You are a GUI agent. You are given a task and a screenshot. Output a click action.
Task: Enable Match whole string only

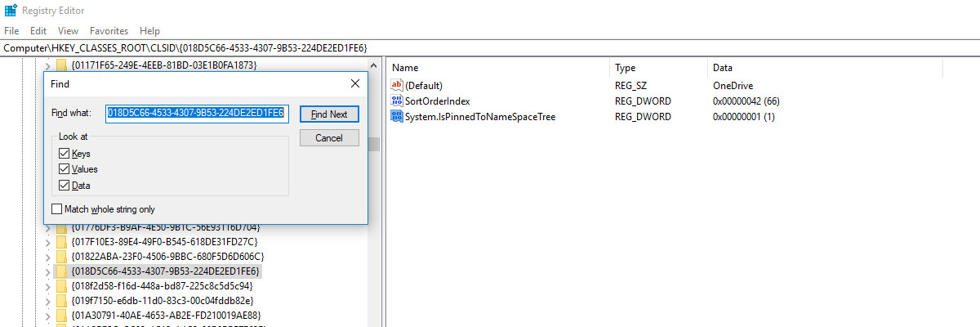pos(56,209)
